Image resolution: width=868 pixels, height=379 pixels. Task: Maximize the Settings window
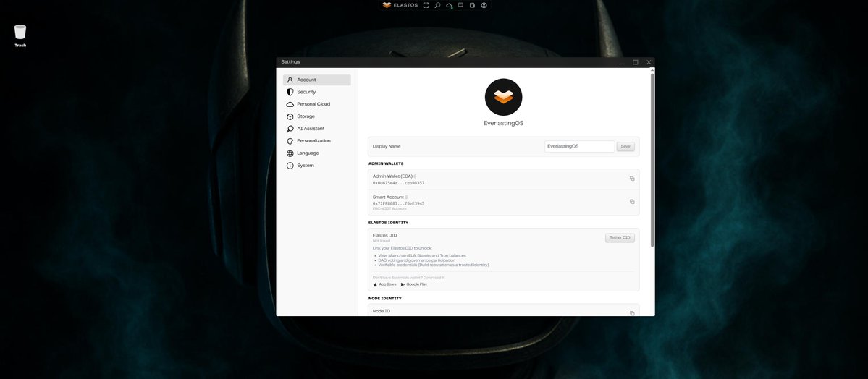click(636, 62)
